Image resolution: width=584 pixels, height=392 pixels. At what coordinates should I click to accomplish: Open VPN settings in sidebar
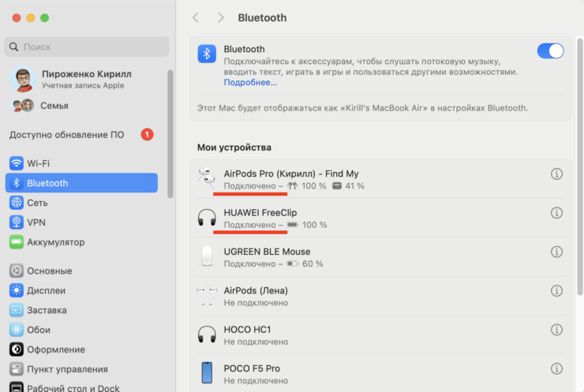pyautogui.click(x=36, y=222)
